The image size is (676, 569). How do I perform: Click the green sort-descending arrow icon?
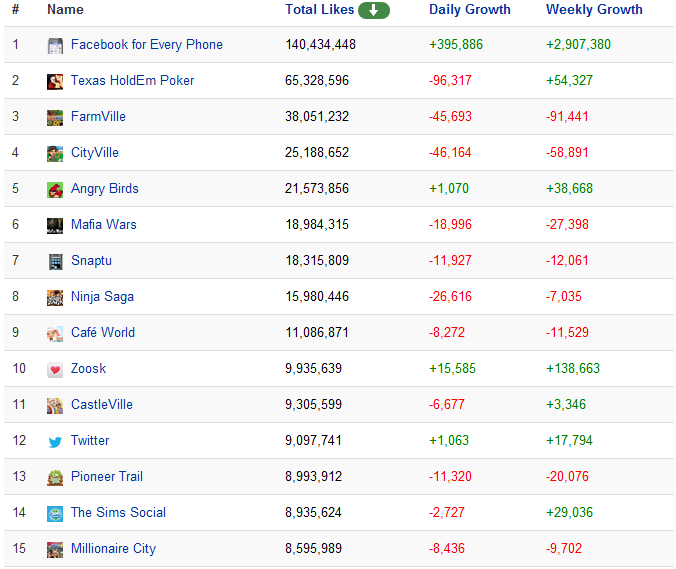tap(374, 10)
